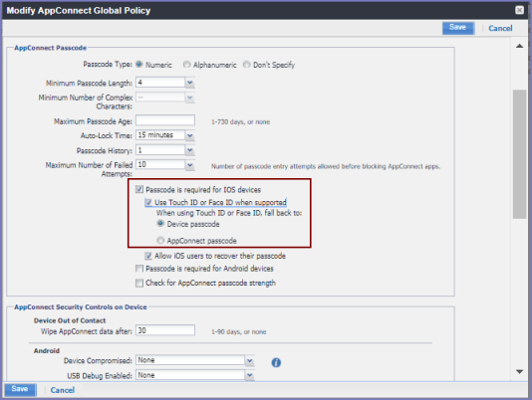This screenshot has height=400, width=532.
Task: Close the Modify AppConnect Global Policy dialog
Action: tap(519, 10)
